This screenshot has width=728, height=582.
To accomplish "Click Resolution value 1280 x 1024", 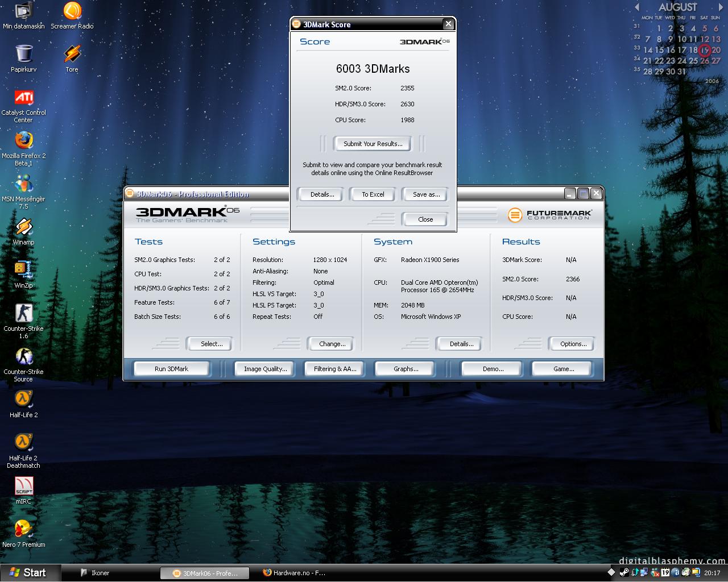I will (x=330, y=260).
